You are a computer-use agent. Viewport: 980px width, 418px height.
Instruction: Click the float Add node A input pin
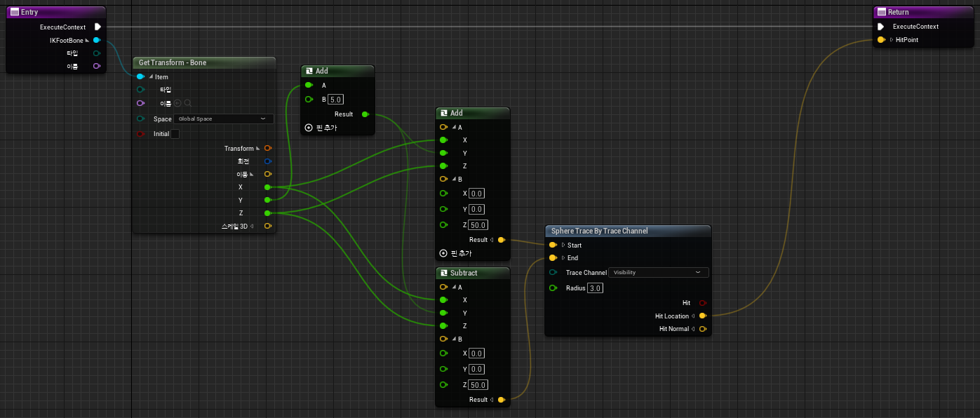point(309,85)
